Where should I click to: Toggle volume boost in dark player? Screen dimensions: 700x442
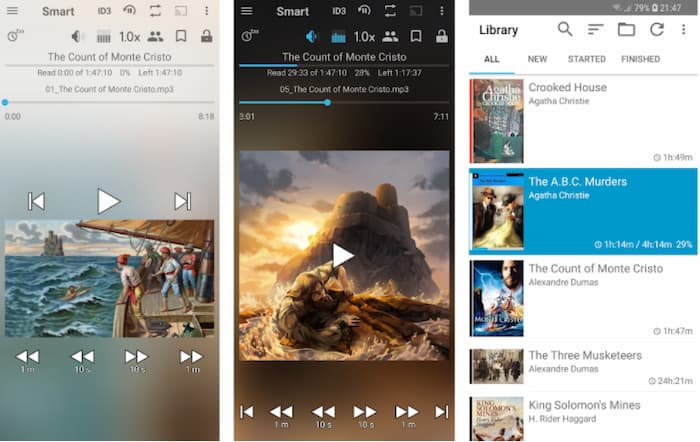pyautogui.click(x=312, y=36)
